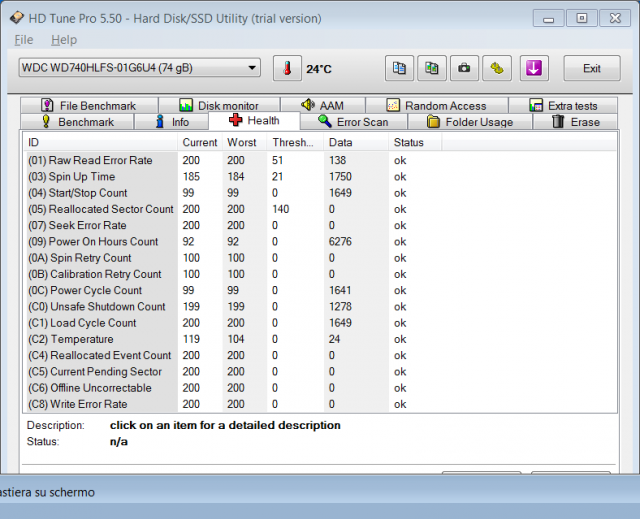
Task: Select the Reallocated Sector Count row
Action: [x=100, y=209]
